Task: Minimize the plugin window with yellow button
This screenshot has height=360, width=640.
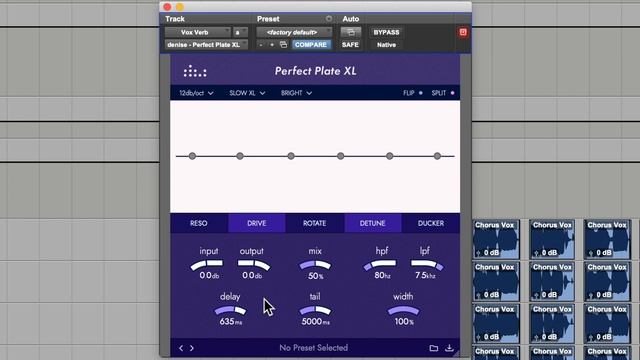Action: [180, 7]
